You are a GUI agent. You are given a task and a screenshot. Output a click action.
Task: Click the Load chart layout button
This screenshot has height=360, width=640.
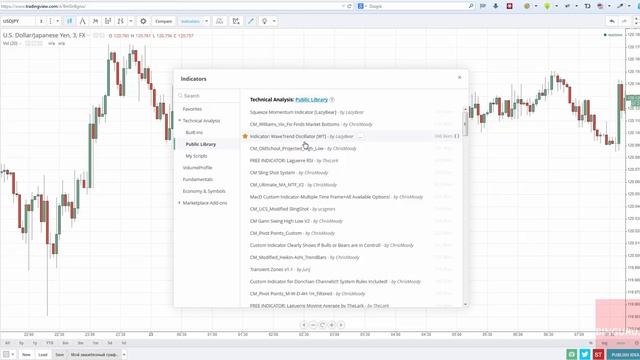pos(43,355)
